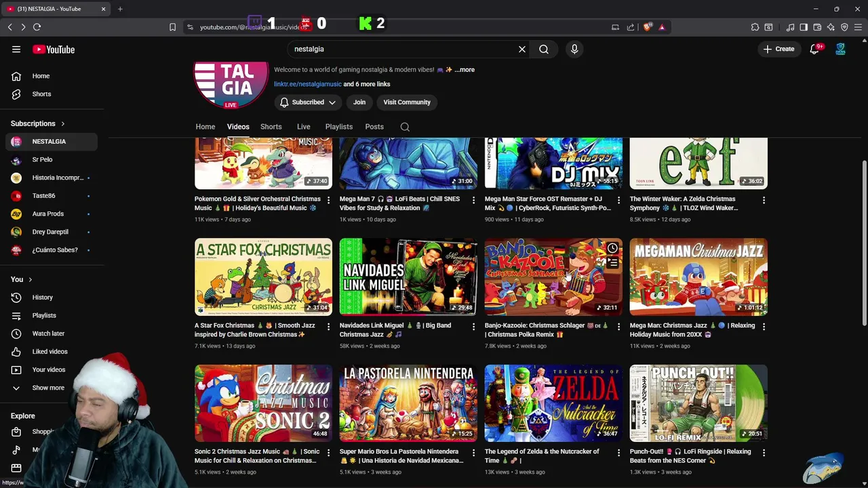The width and height of the screenshot is (868, 488).
Task: Open Liked videos
Action: point(52,352)
